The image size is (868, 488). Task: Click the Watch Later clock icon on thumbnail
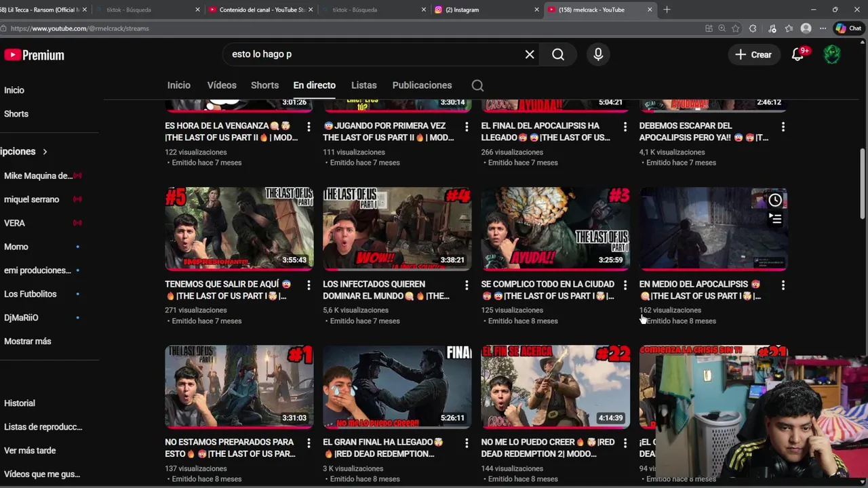click(x=775, y=200)
